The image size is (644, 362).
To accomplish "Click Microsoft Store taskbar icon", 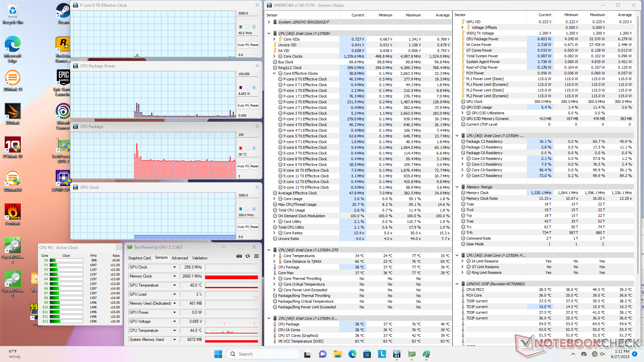I will [x=367, y=354].
